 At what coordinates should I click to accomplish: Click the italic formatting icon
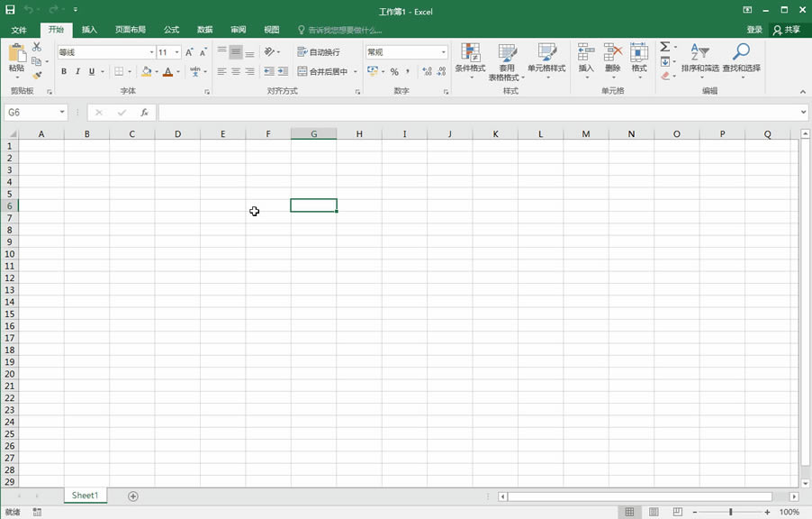pos(77,70)
